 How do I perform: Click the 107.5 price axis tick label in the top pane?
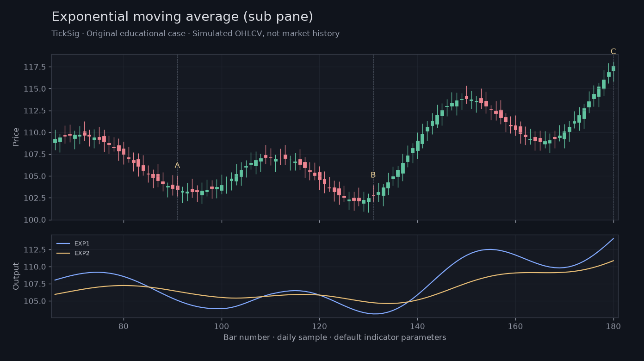(x=35, y=154)
